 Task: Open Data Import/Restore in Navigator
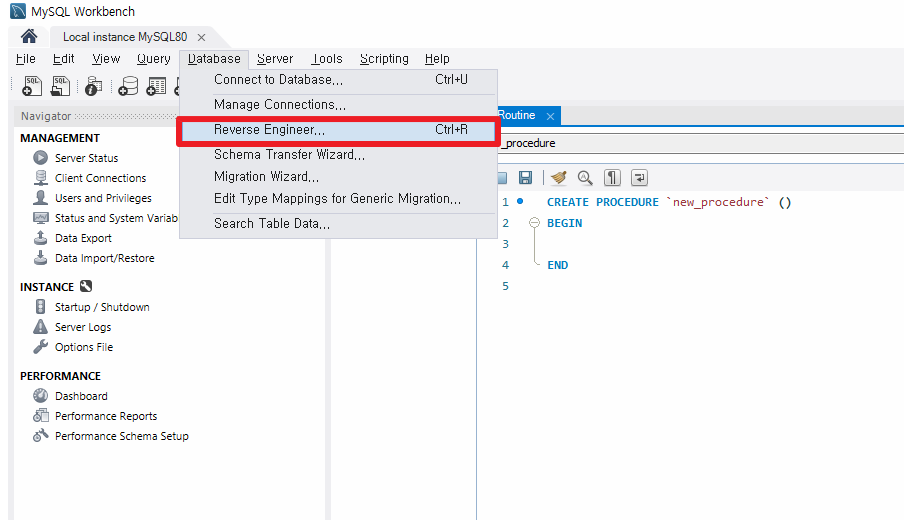pos(104,258)
